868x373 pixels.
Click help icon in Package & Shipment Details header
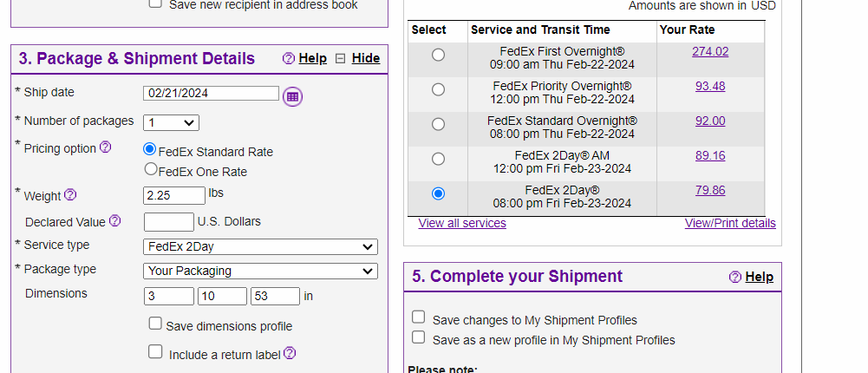click(288, 59)
